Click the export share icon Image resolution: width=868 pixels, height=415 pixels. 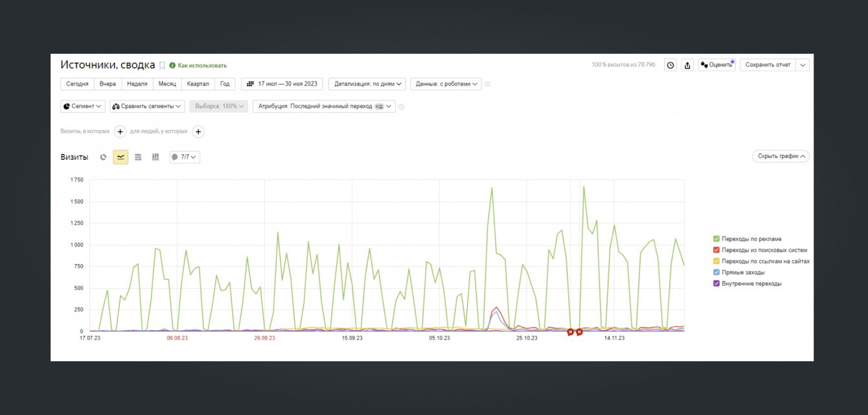point(687,65)
